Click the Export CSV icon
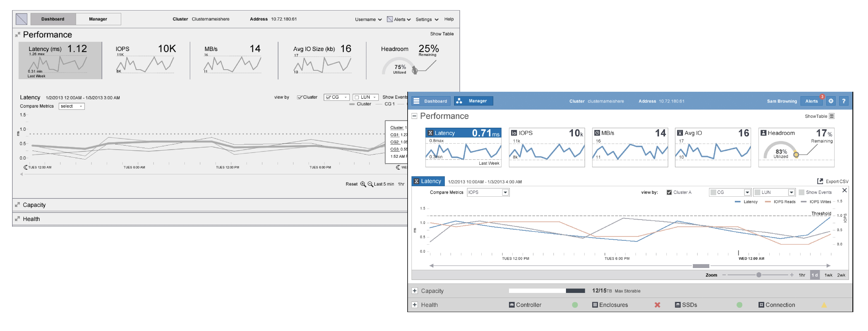Image resolution: width=868 pixels, height=331 pixels. pyautogui.click(x=820, y=181)
